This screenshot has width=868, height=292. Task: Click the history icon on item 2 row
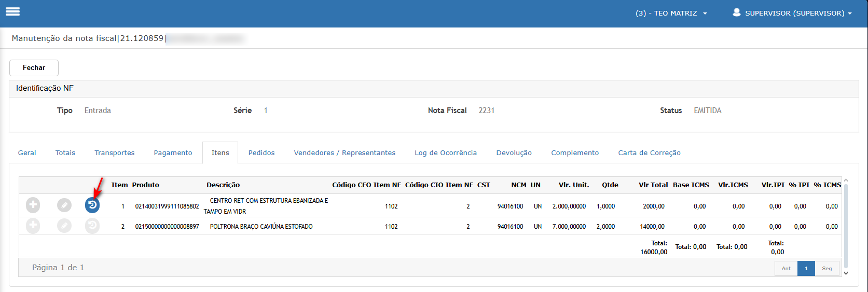92,226
